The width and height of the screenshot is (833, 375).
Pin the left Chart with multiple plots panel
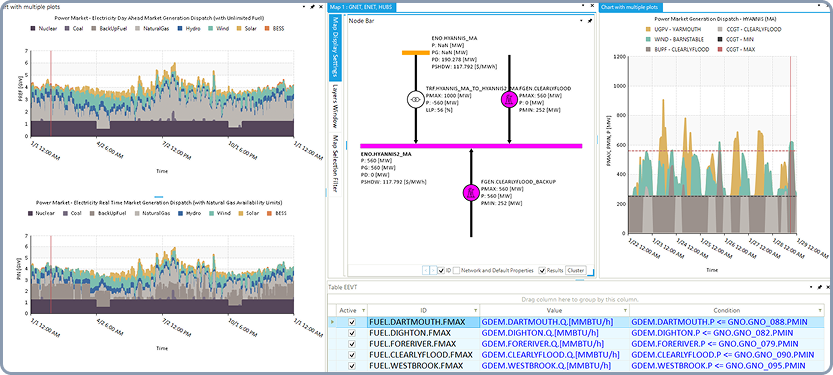coord(312,7)
